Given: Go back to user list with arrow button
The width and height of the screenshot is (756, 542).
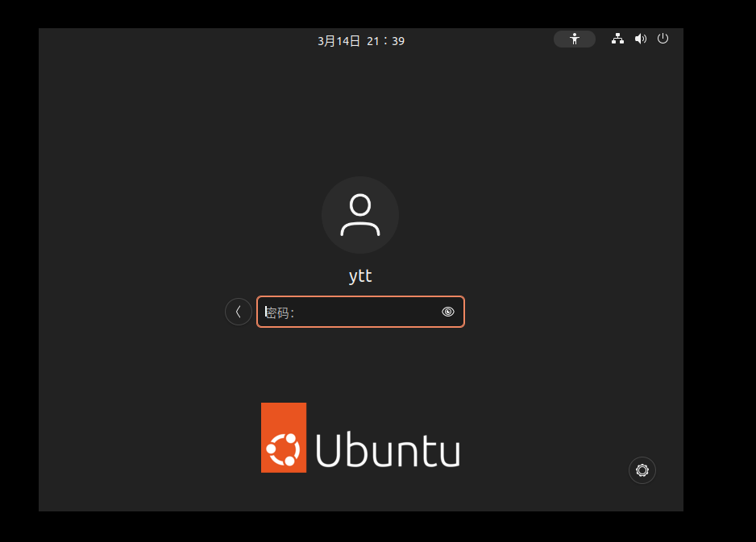Looking at the screenshot, I should click(239, 312).
